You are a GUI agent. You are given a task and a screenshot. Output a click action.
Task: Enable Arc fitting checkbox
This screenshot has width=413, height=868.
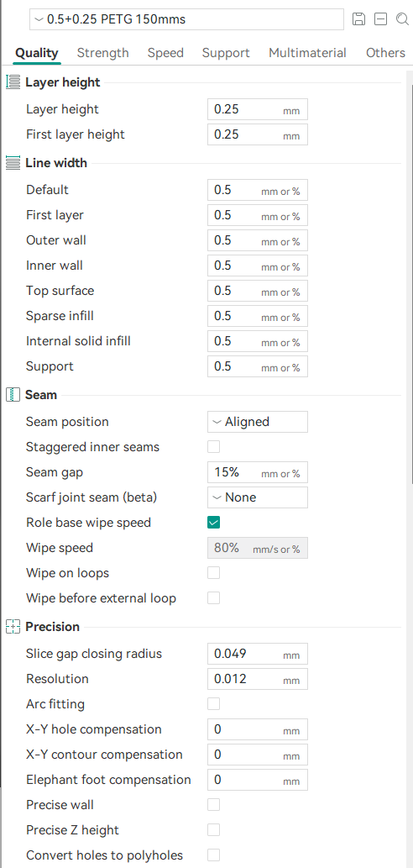coord(213,704)
